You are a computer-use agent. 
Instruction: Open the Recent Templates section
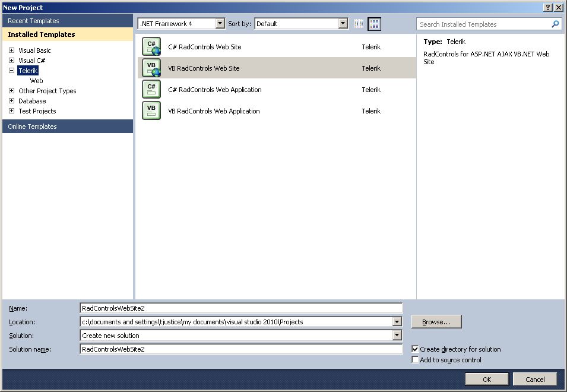pyautogui.click(x=68, y=21)
